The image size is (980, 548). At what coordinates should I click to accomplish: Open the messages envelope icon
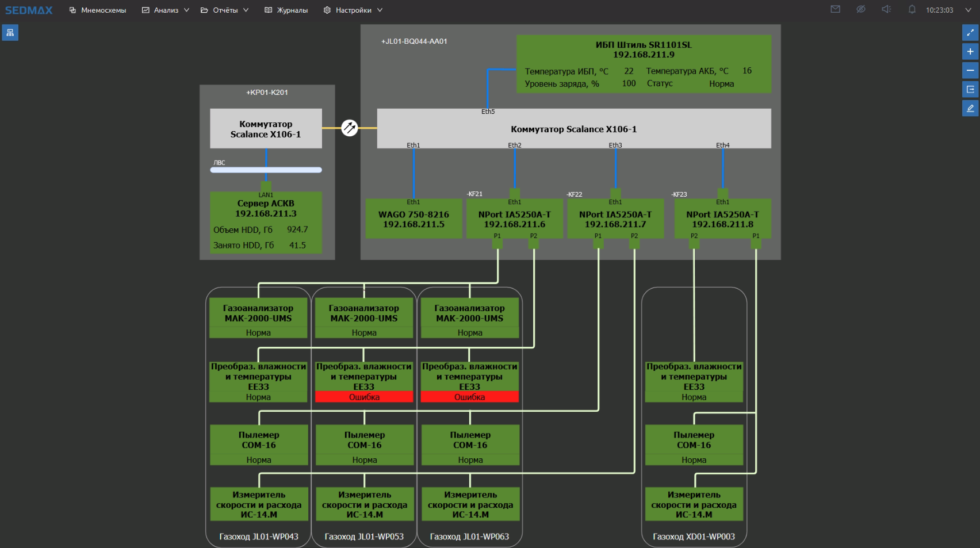(x=835, y=9)
